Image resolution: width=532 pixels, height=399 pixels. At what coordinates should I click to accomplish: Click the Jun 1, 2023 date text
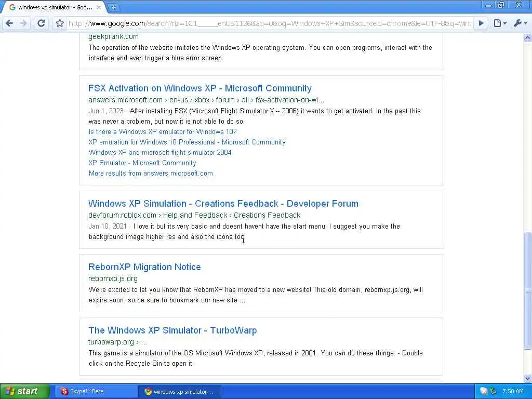[106, 111]
